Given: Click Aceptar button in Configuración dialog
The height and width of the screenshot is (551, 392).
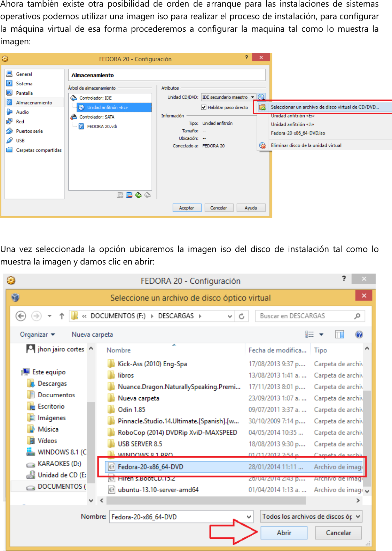Looking at the screenshot, I should [x=187, y=208].
